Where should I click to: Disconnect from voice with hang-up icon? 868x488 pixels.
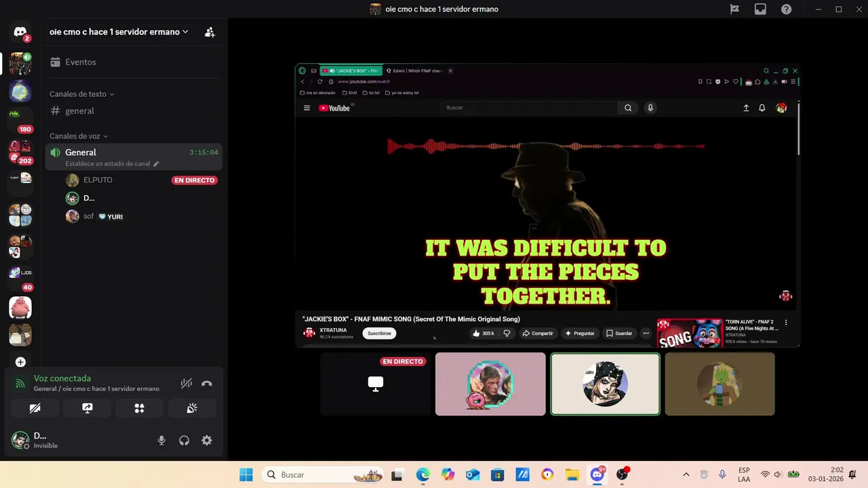click(x=207, y=384)
